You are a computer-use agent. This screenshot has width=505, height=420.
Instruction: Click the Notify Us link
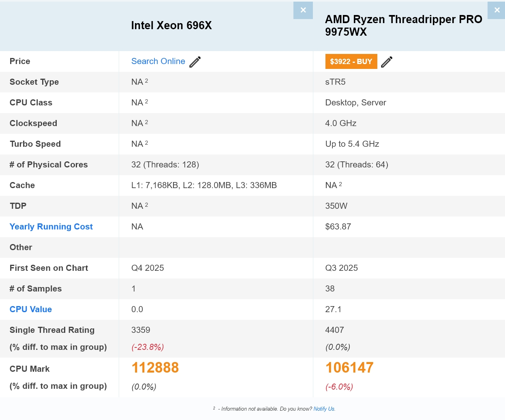tap(324, 409)
